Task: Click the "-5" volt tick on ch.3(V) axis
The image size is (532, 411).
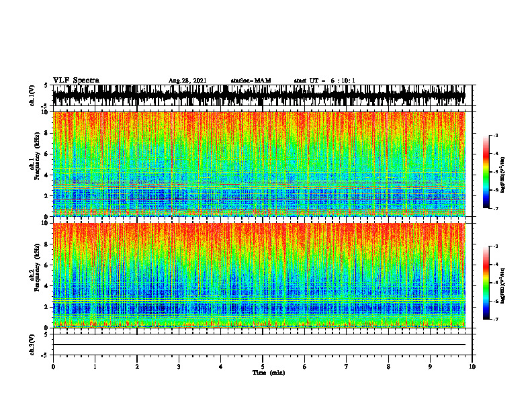Action: coord(45,355)
